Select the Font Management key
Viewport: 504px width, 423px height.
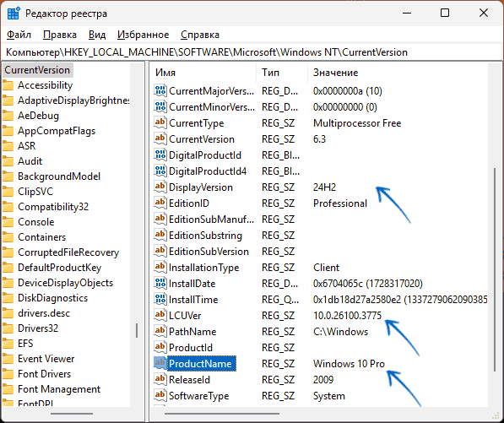[59, 389]
